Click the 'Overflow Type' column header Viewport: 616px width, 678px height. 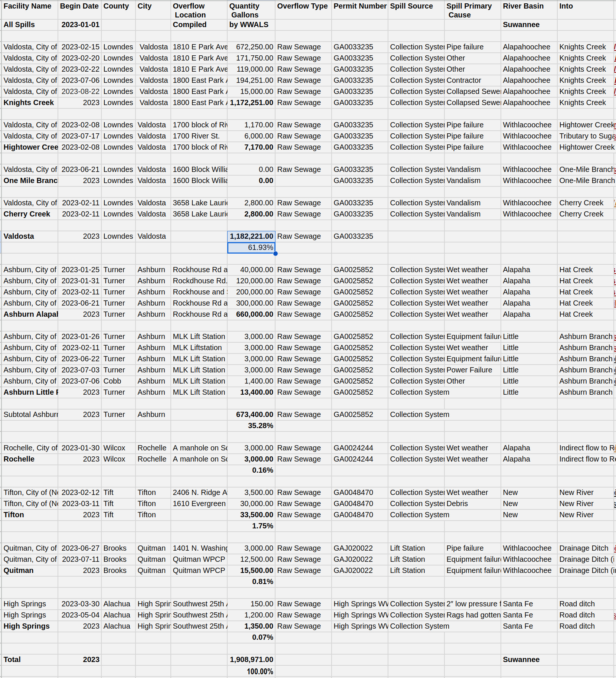303,10
